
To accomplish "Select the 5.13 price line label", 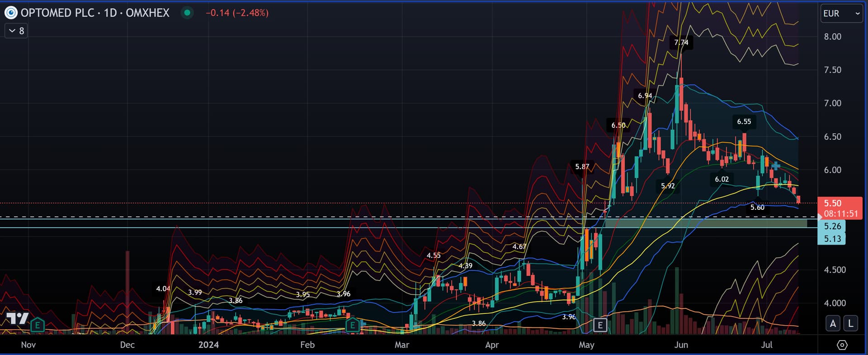I will point(832,238).
